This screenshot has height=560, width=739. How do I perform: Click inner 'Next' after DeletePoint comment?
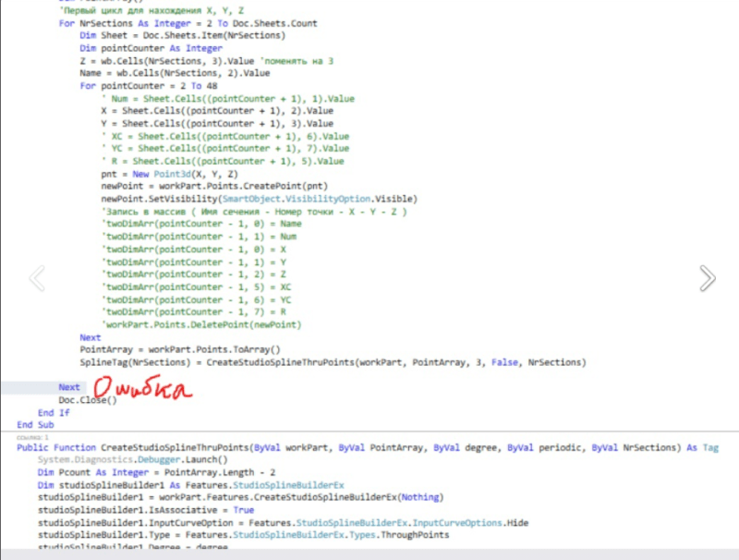[90, 337]
